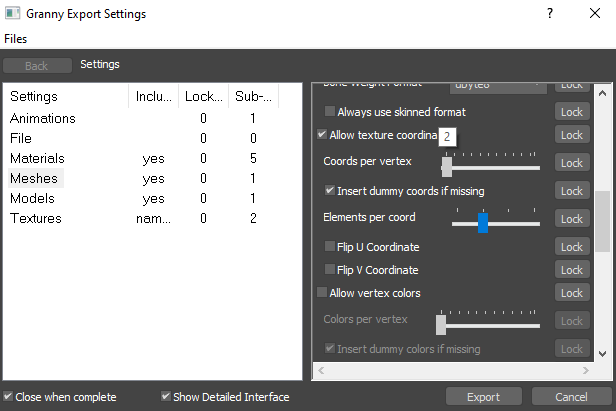
Task: Click the Granny app icon in title bar
Action: [x=14, y=14]
